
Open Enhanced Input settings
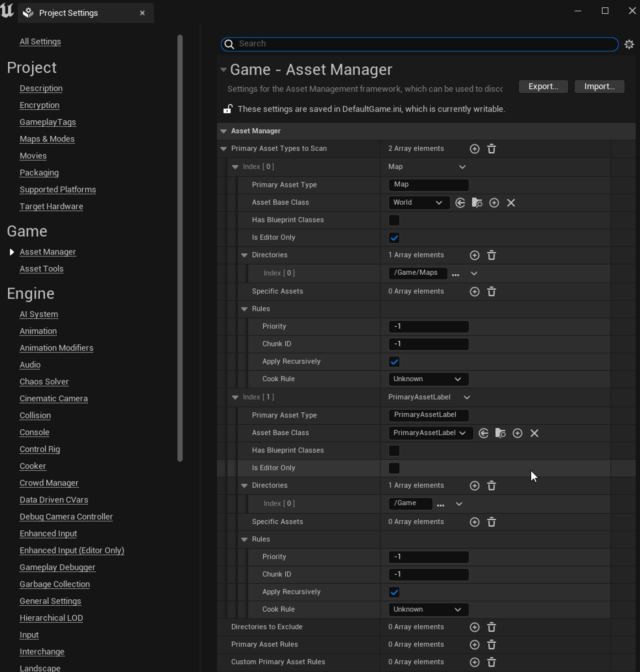[x=48, y=533]
